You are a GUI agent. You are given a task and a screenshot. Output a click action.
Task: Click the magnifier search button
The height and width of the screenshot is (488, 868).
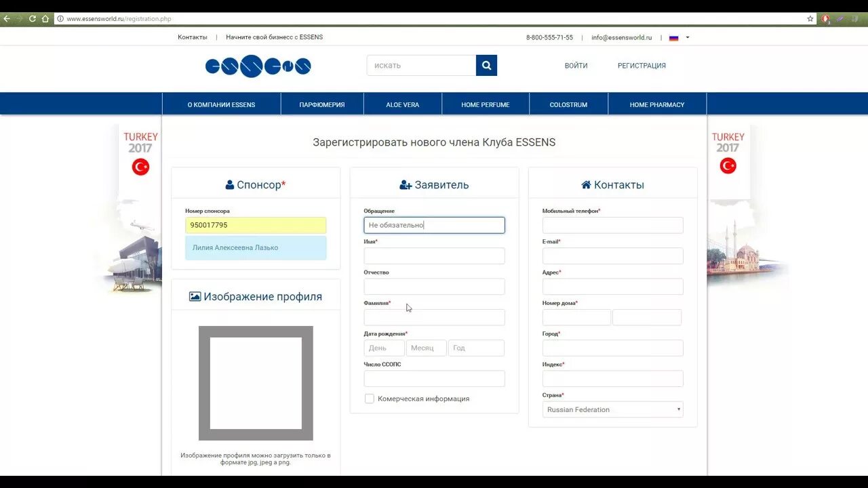click(x=486, y=66)
